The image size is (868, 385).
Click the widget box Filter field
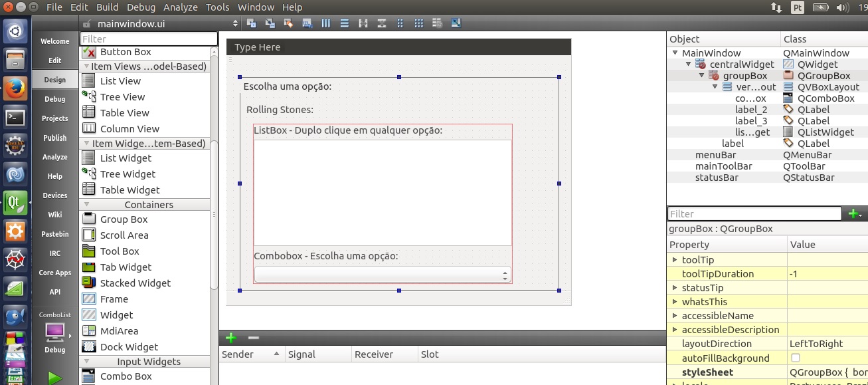[149, 39]
